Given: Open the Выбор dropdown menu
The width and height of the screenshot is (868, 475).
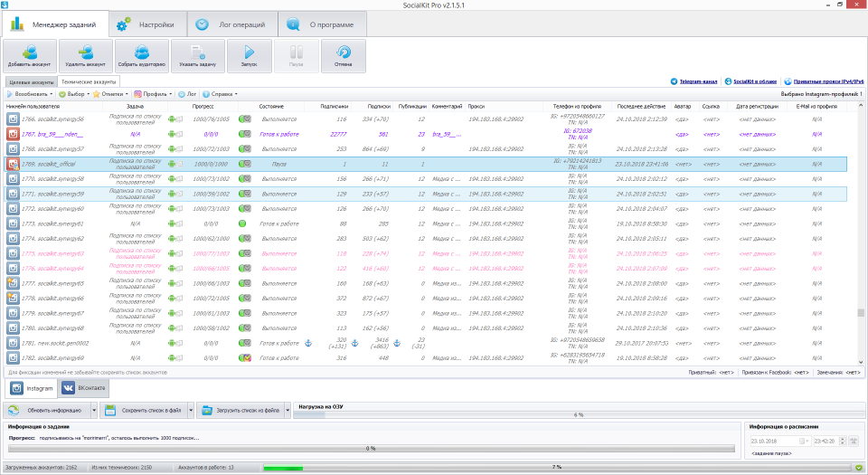Looking at the screenshot, I should pyautogui.click(x=74, y=94).
